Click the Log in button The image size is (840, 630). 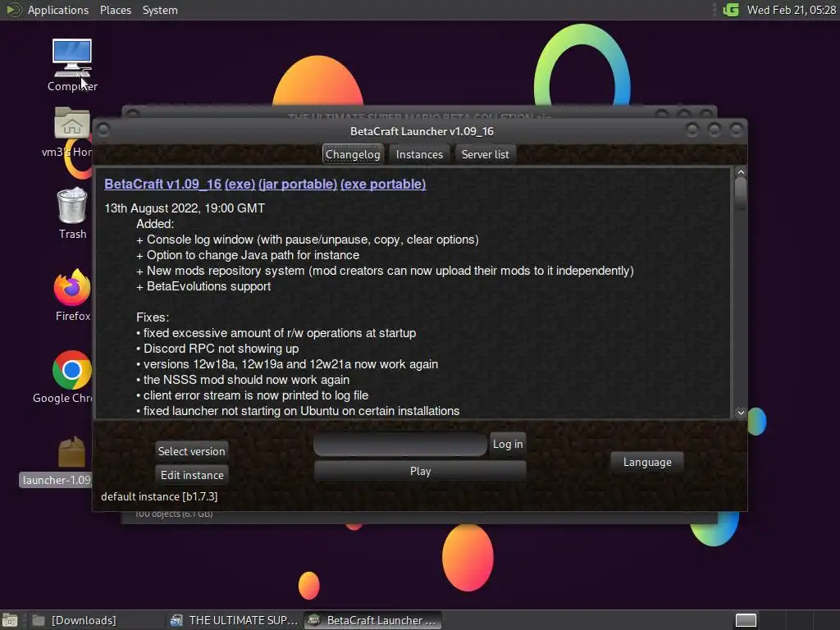click(508, 444)
